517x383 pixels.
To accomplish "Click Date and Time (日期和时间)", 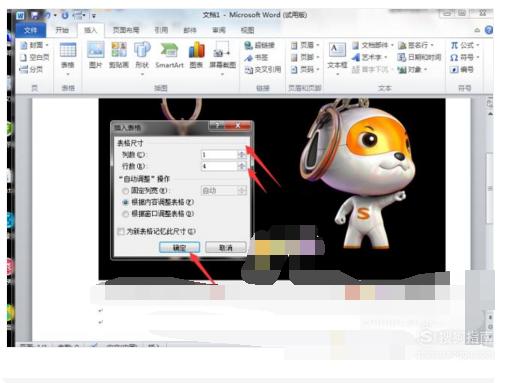I will (419, 57).
